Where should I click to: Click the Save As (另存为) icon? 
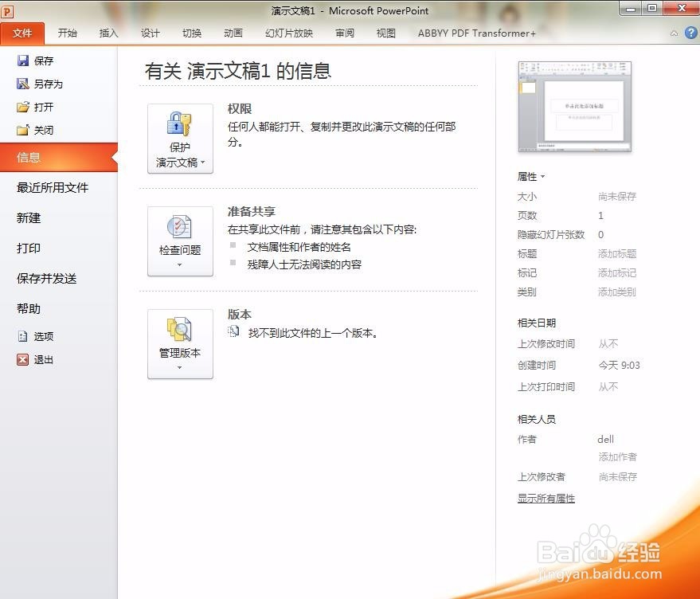23,84
